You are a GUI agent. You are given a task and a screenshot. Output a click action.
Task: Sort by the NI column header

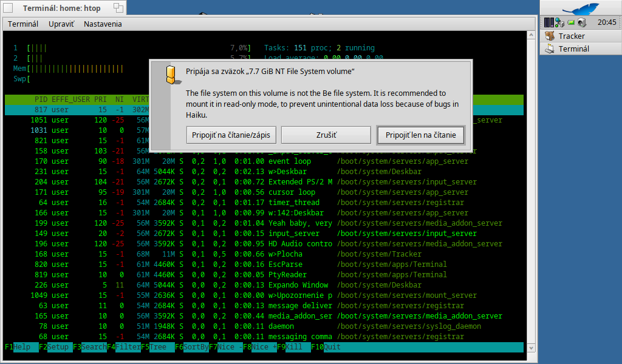[120, 99]
